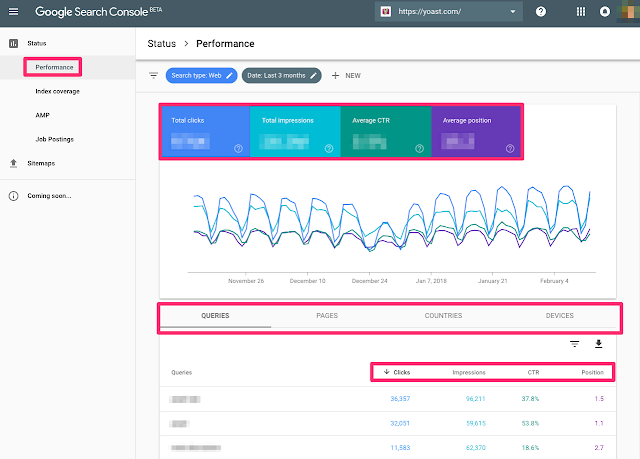Image resolution: width=640 pixels, height=459 pixels.
Task: Download the queries table data
Action: (x=599, y=344)
